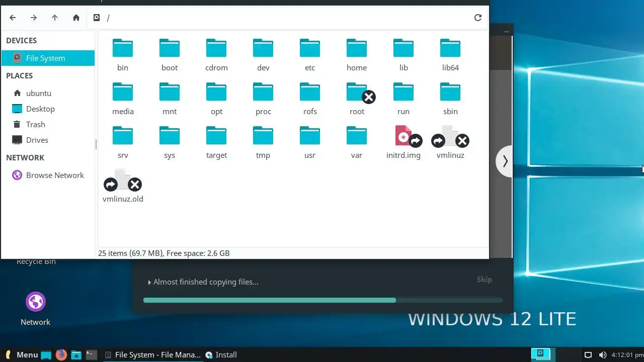The width and height of the screenshot is (644, 362).
Task: Open the rofs folder
Action: [310, 99]
